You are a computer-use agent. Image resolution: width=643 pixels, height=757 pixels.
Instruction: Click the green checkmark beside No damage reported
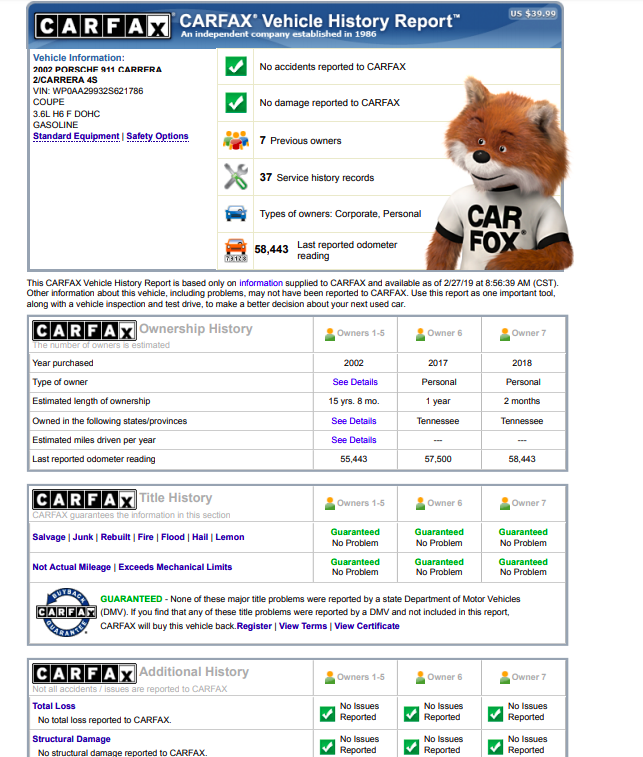point(236,102)
